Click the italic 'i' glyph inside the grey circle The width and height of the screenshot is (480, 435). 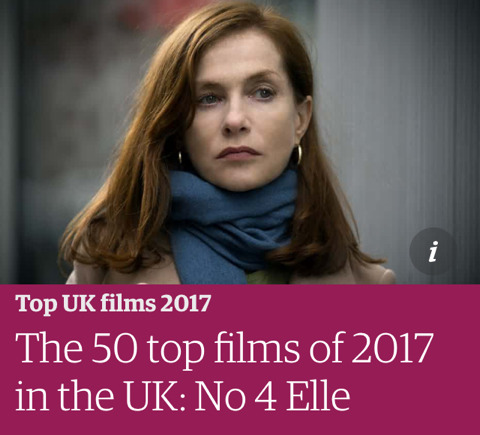[433, 251]
